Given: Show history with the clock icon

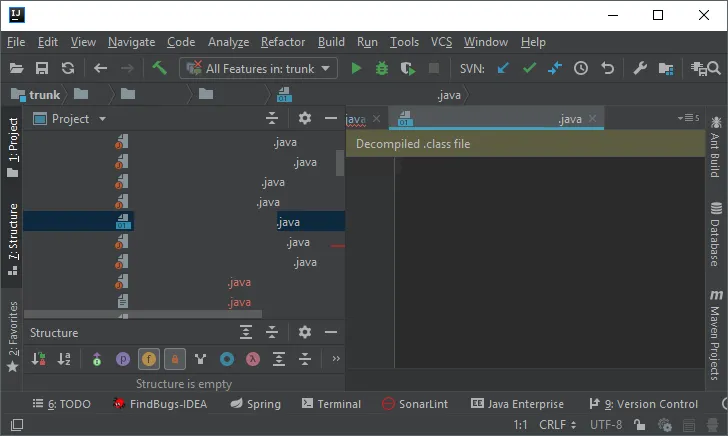Looking at the screenshot, I should pos(581,69).
